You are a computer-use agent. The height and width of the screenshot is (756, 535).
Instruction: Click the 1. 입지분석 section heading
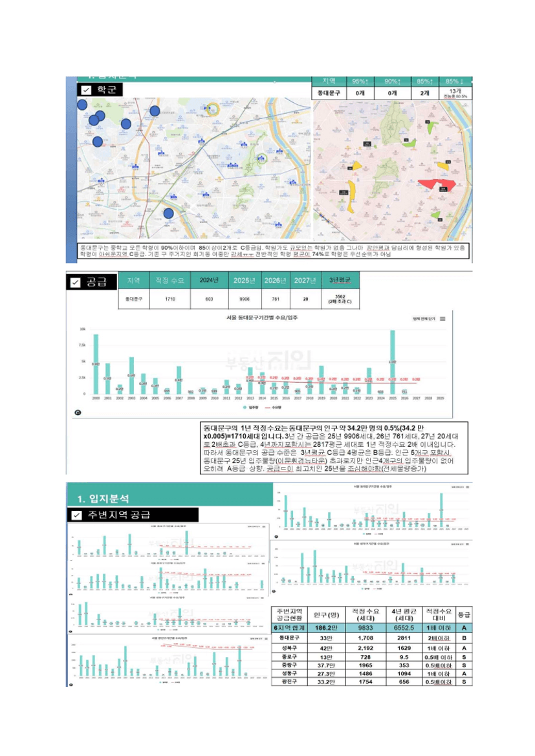click(x=104, y=499)
